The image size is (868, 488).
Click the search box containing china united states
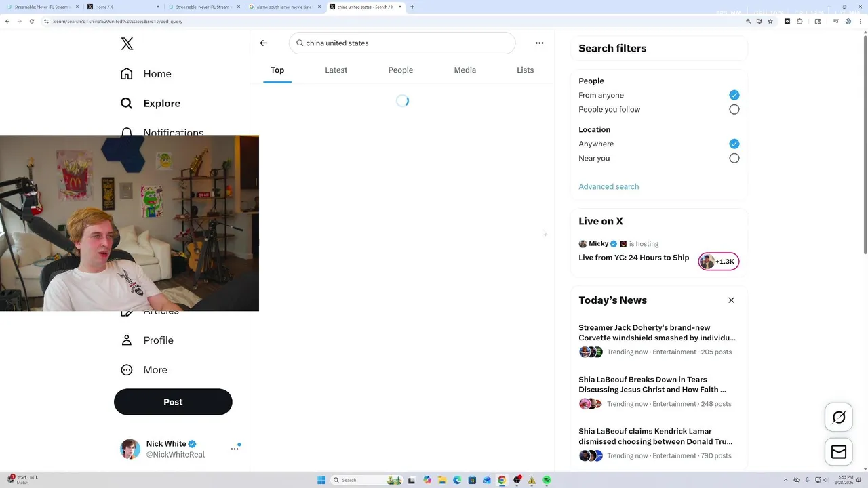pos(402,43)
